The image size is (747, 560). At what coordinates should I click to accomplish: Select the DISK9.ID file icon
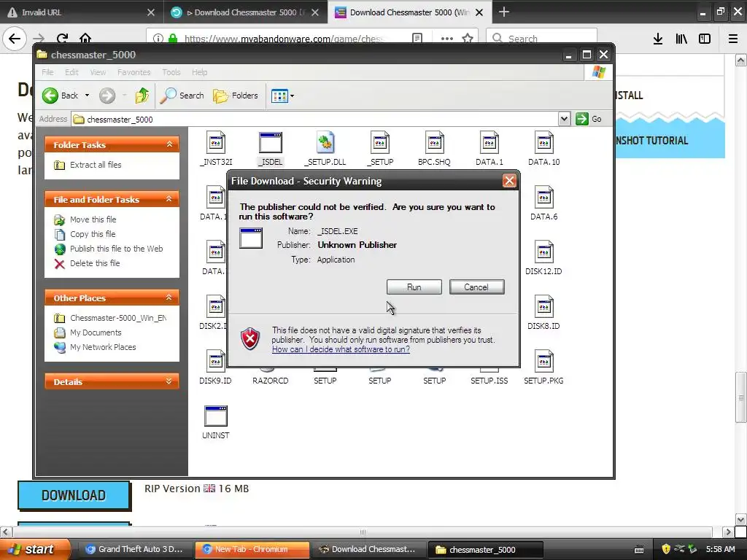(216, 362)
